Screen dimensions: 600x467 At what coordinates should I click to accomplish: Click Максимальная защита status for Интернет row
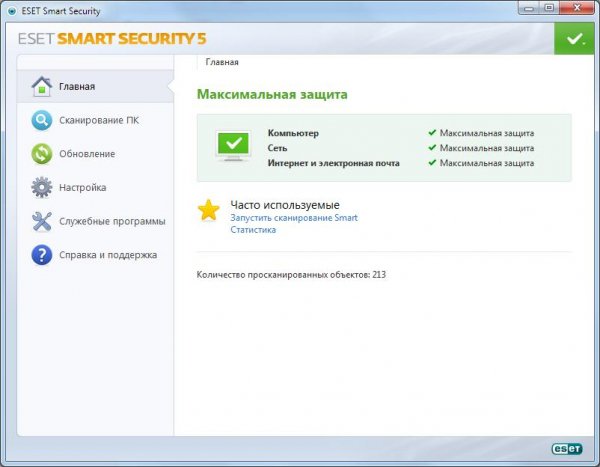(x=487, y=163)
